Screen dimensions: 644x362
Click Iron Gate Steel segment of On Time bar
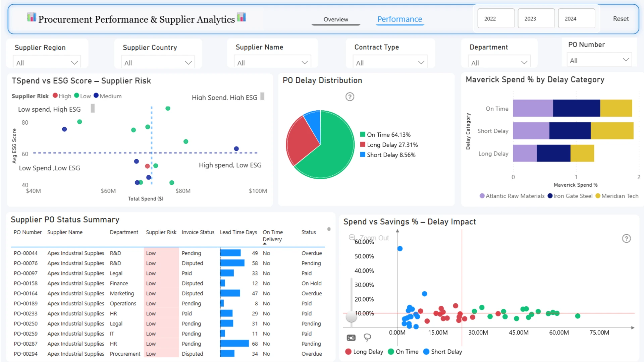(576, 108)
